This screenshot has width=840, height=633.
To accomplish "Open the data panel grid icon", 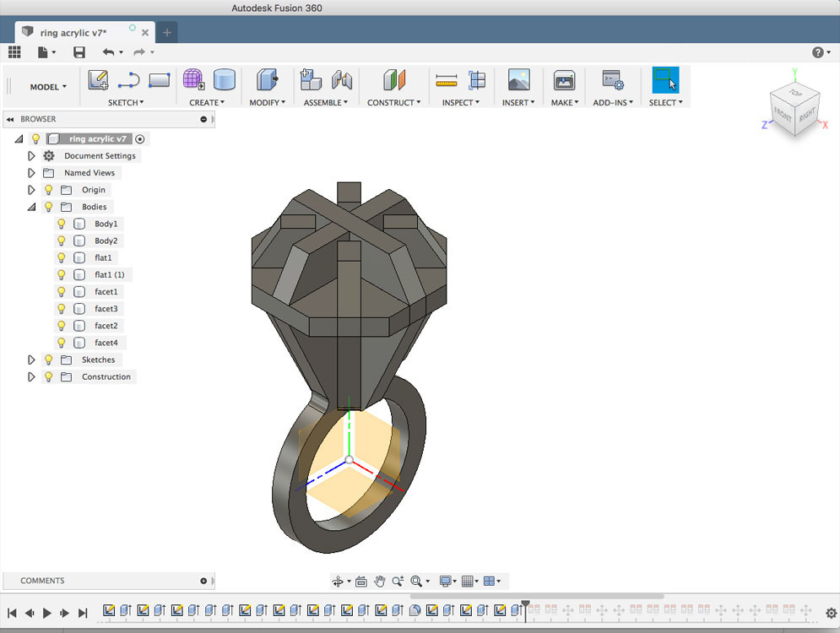I will [14, 52].
